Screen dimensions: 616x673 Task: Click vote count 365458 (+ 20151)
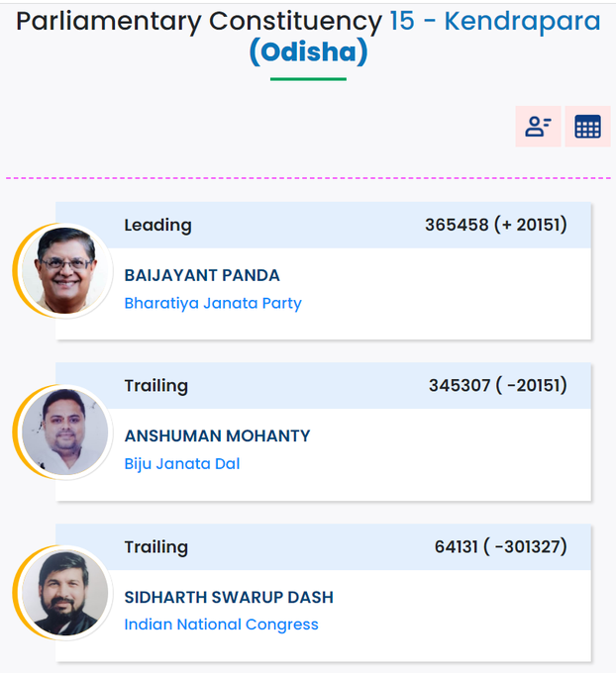496,225
